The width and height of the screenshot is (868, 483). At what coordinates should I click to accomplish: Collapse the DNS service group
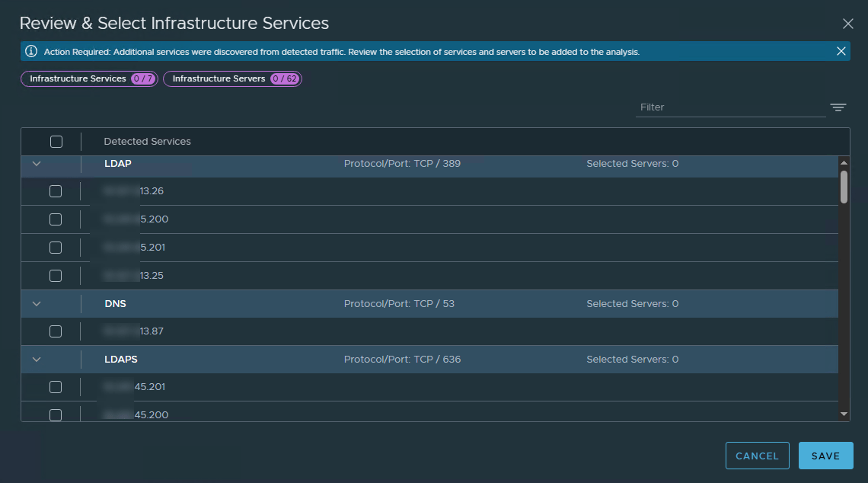coord(37,304)
